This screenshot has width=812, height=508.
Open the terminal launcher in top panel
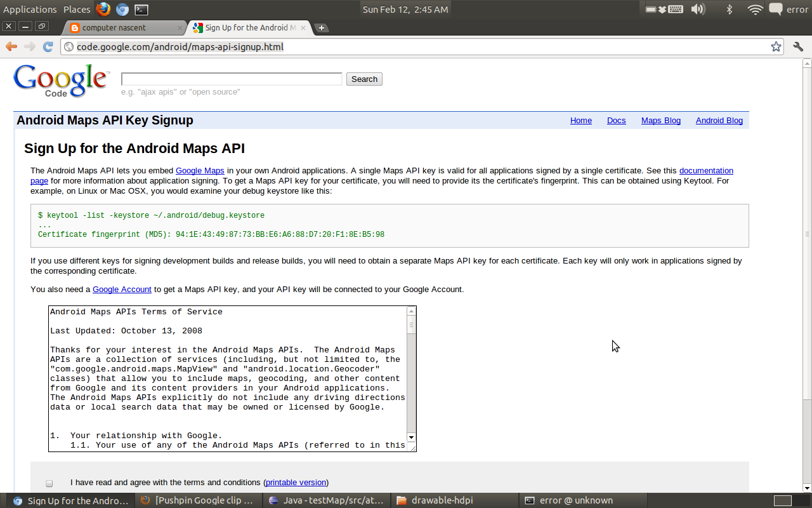tap(141, 10)
